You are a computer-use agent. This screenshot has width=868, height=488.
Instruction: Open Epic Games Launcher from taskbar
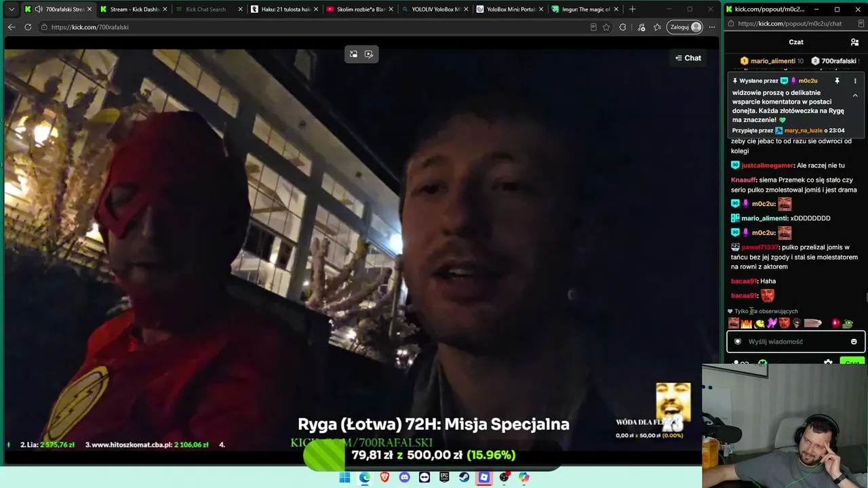tap(444, 477)
